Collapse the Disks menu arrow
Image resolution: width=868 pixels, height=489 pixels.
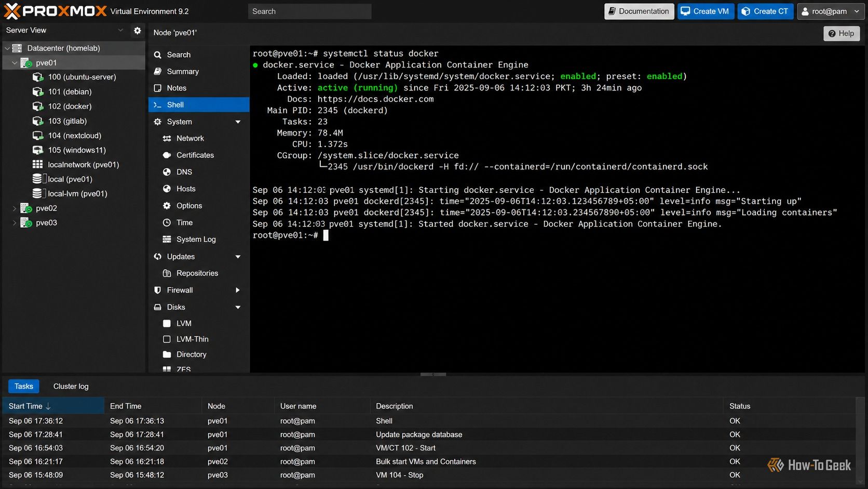point(238,307)
